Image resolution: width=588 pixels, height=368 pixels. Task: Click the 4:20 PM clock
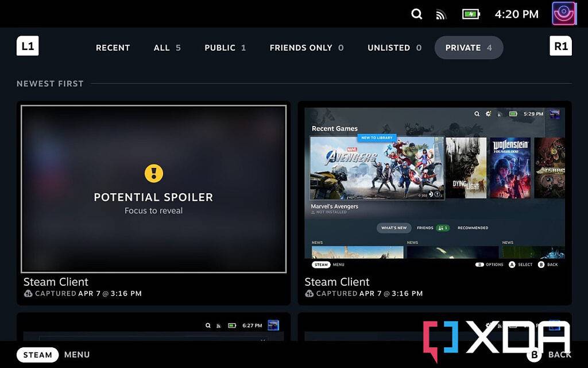(516, 14)
